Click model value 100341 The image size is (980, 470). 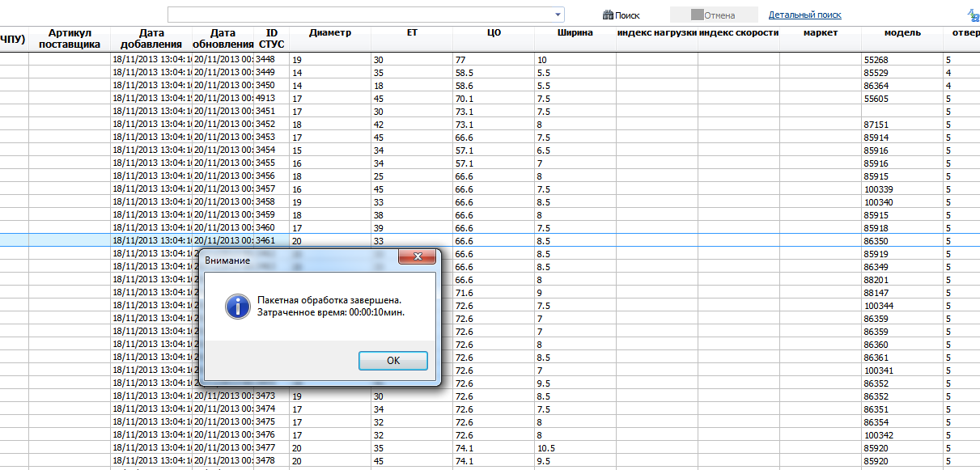[879, 370]
